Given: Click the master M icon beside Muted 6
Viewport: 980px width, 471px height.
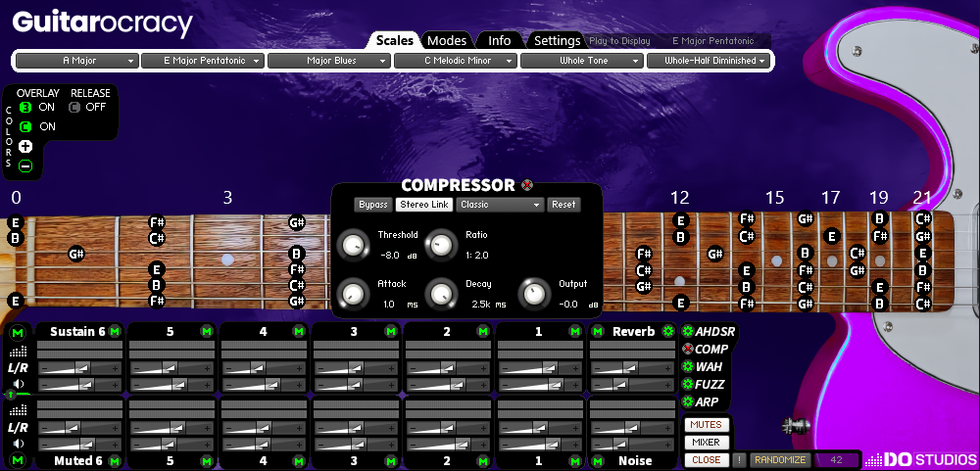Looking at the screenshot, I should point(18,461).
